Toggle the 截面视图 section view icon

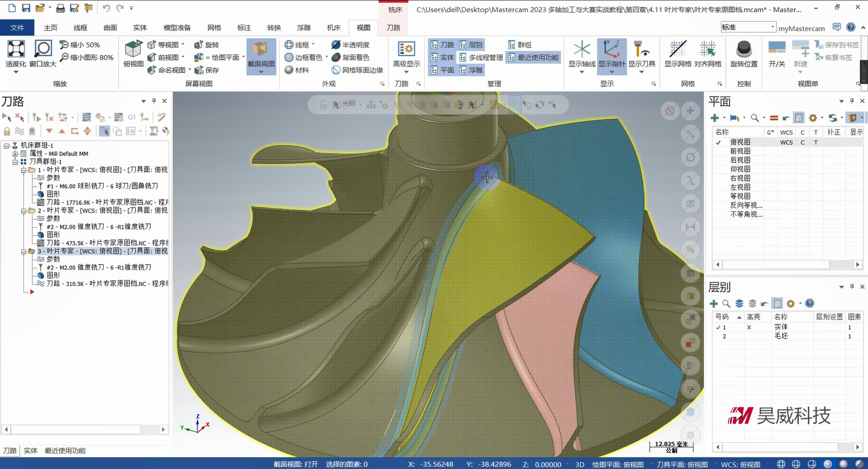[261, 50]
